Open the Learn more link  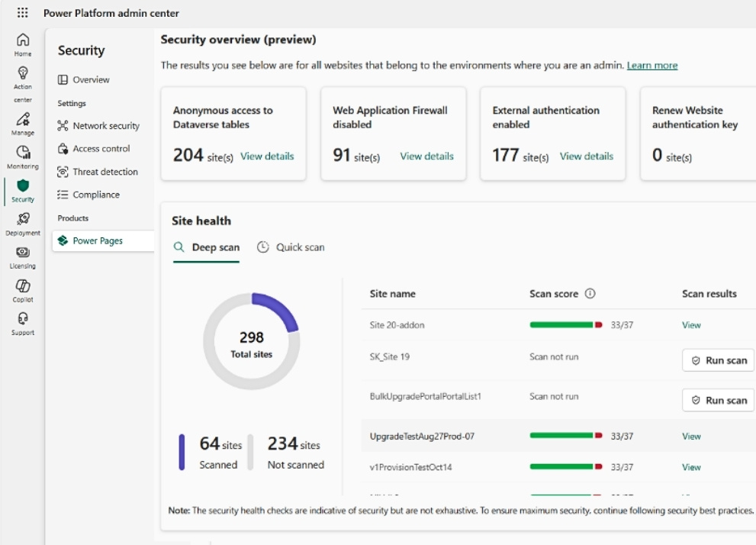point(651,65)
